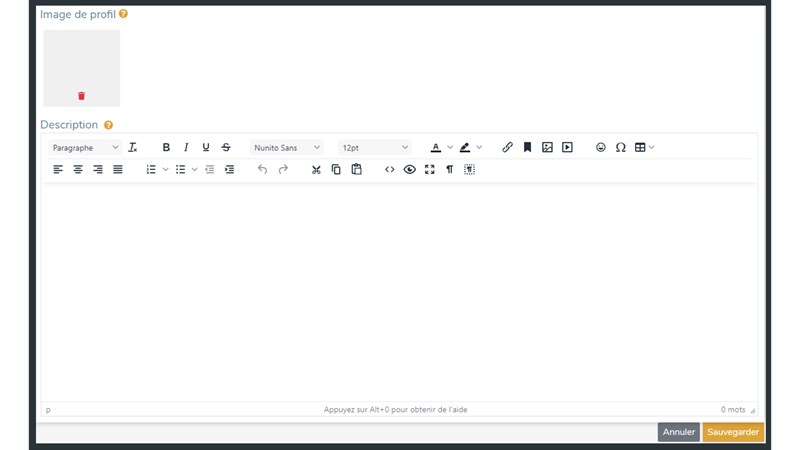Click the Sauvegarder button

(733, 432)
